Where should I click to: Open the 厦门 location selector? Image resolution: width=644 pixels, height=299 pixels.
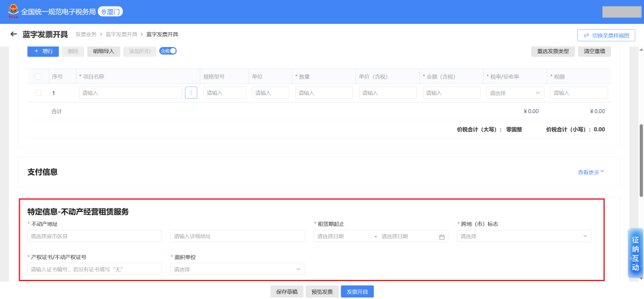tap(110, 12)
